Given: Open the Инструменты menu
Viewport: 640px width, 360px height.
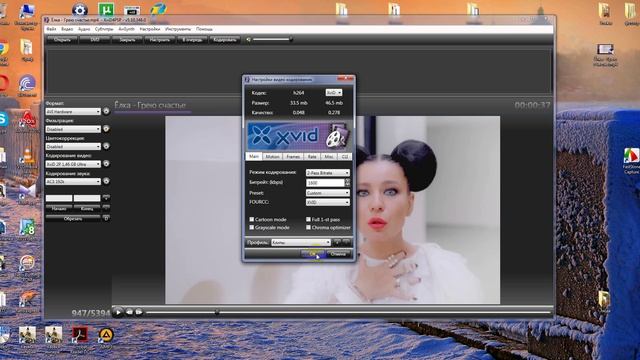Looking at the screenshot, I should [178, 29].
